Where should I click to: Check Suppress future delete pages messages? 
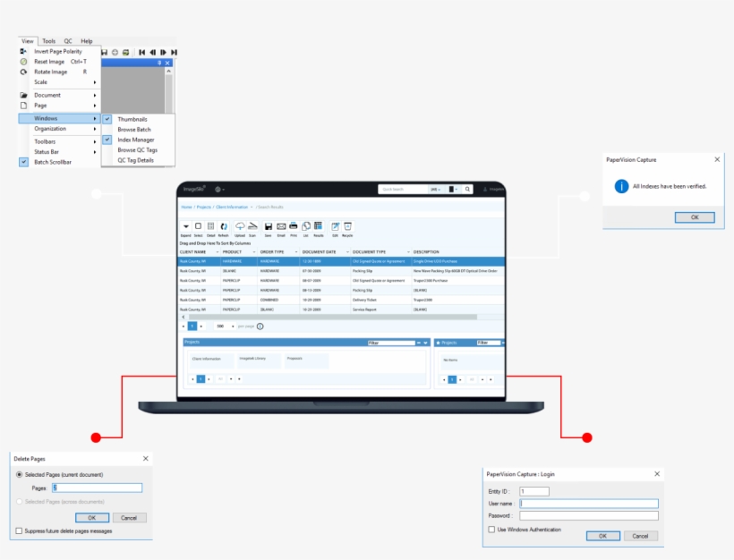coord(19,531)
